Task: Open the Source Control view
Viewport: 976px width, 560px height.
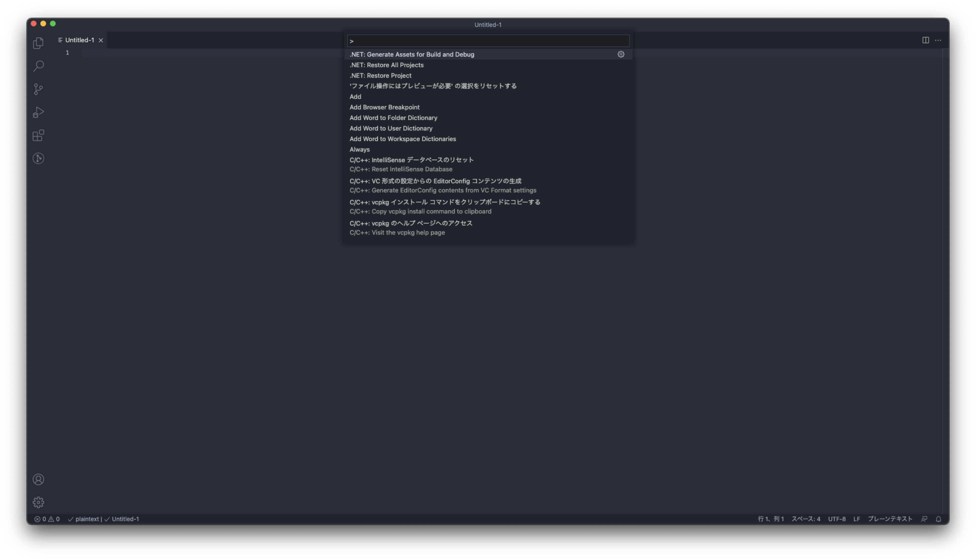Action: coord(38,89)
